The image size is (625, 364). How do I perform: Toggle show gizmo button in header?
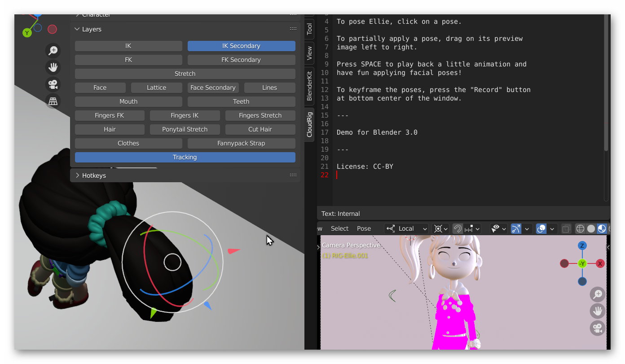[516, 228]
